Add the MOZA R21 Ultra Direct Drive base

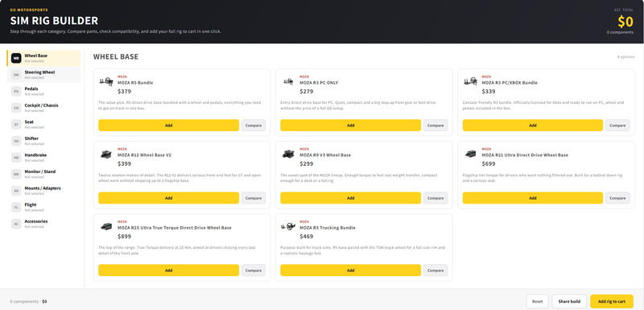pos(533,198)
